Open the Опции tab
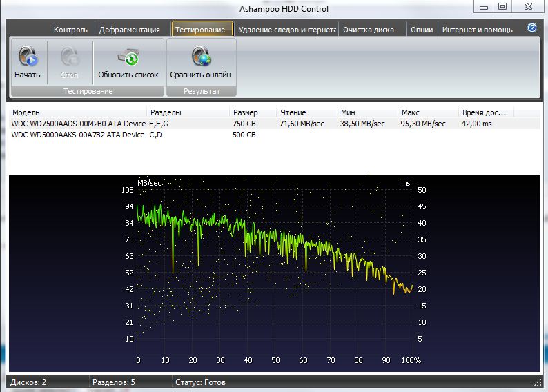 (422, 30)
